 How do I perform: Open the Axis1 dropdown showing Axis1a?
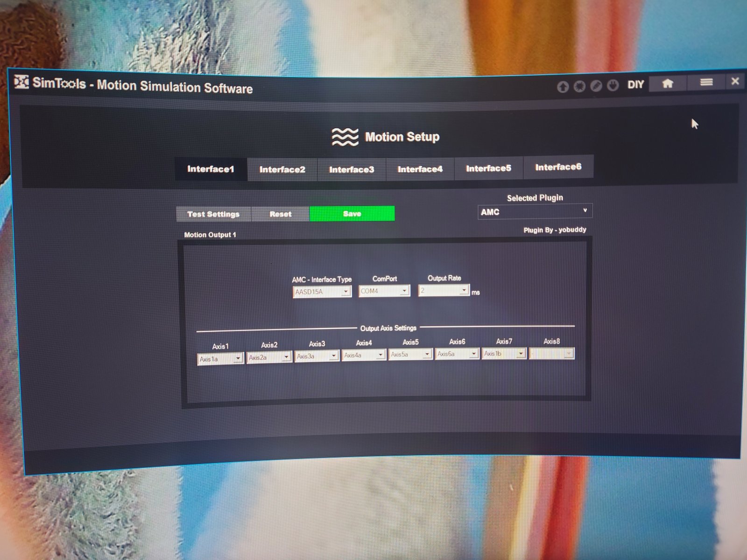pos(220,359)
